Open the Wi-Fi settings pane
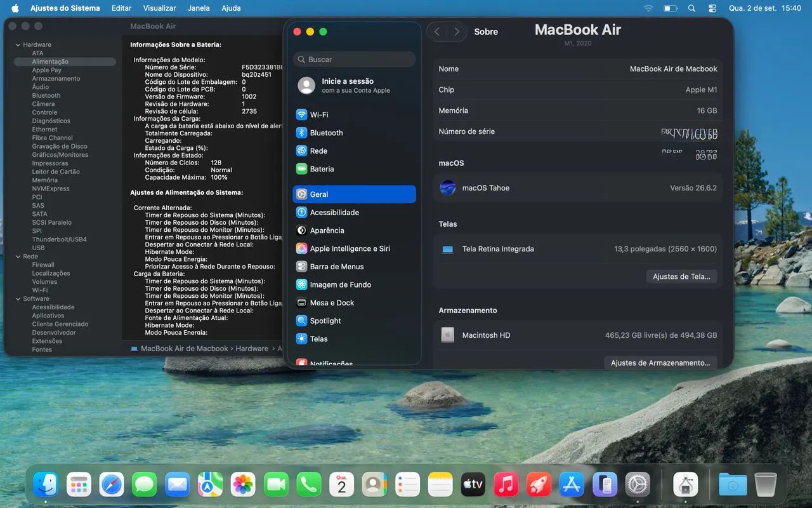This screenshot has width=812, height=508. pyautogui.click(x=354, y=115)
